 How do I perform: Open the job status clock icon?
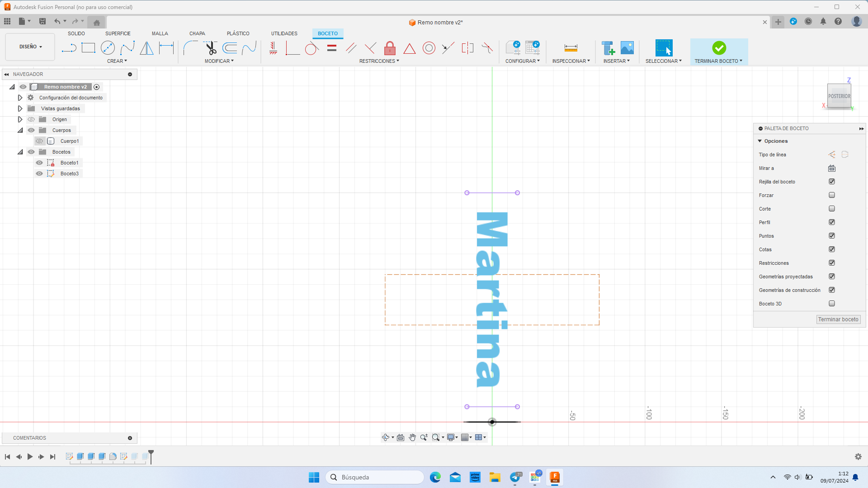click(808, 21)
